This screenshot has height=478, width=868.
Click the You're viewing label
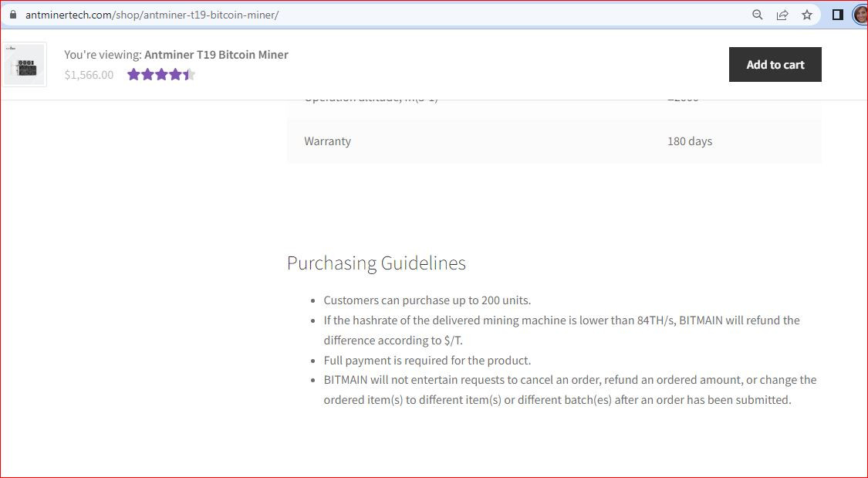(103, 55)
